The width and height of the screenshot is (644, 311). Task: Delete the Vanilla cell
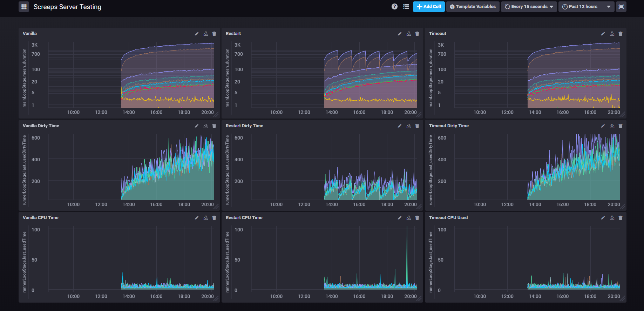[x=214, y=34]
